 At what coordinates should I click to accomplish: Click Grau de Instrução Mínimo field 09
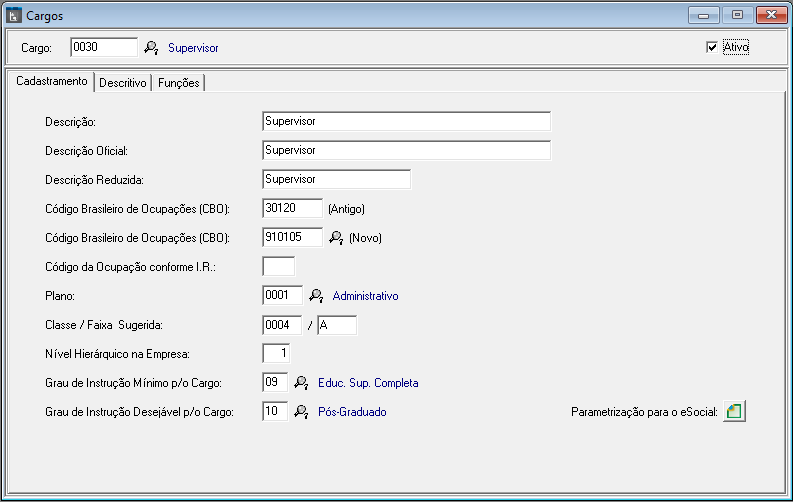point(275,382)
